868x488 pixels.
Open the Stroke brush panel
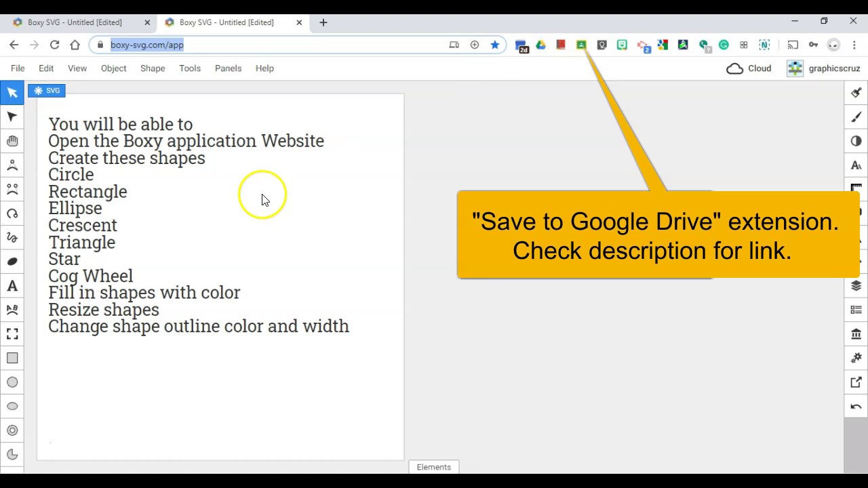pos(856,117)
